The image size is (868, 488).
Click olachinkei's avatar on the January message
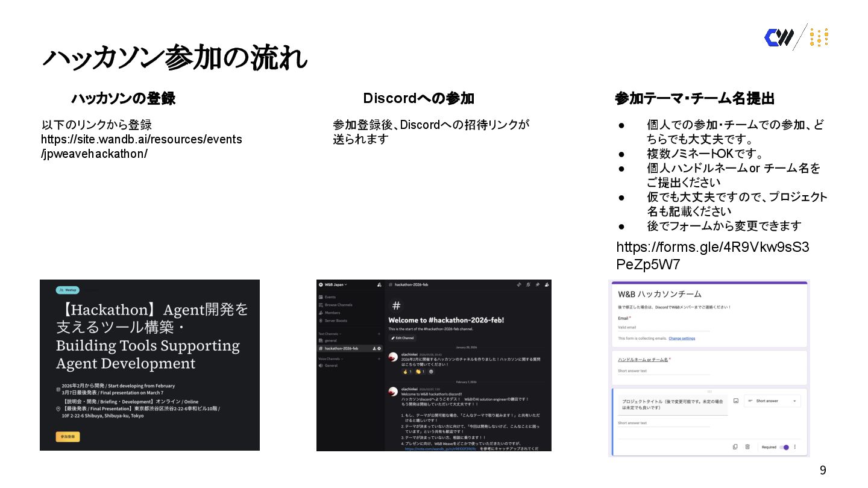pyautogui.click(x=393, y=357)
